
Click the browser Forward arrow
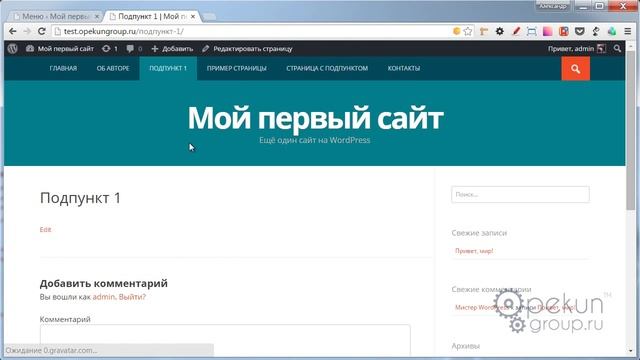click(27, 31)
